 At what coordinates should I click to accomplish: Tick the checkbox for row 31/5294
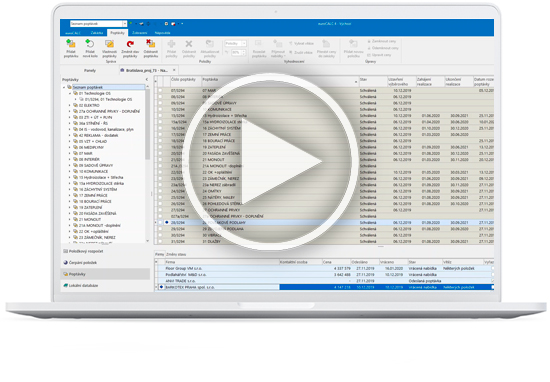pyautogui.click(x=160, y=241)
